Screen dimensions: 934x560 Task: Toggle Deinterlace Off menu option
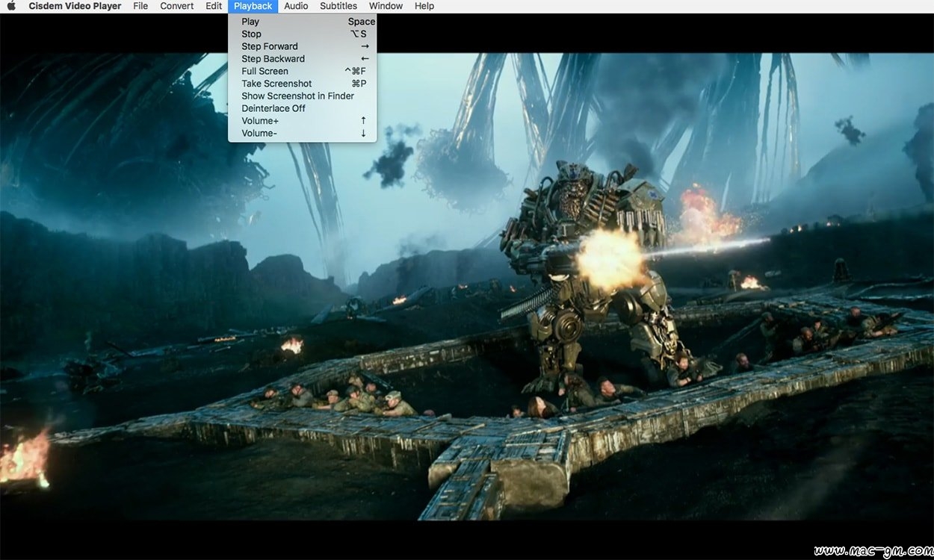[303, 108]
